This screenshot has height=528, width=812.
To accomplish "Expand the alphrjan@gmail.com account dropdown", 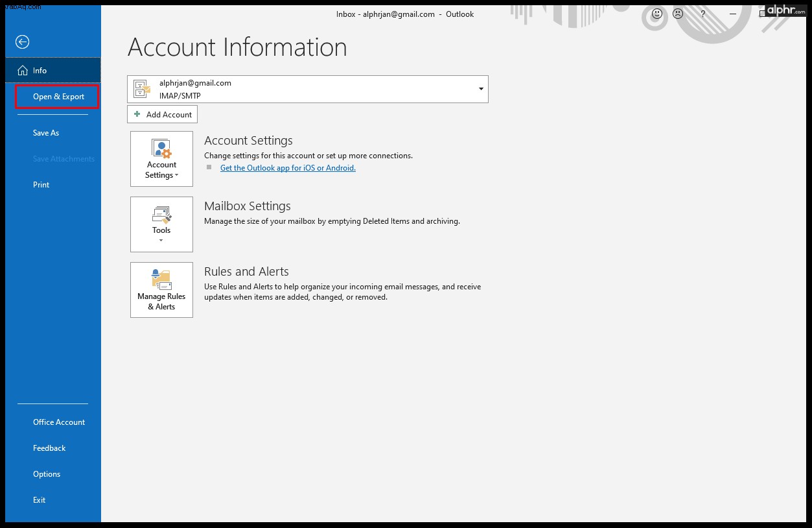I will tap(308, 89).
